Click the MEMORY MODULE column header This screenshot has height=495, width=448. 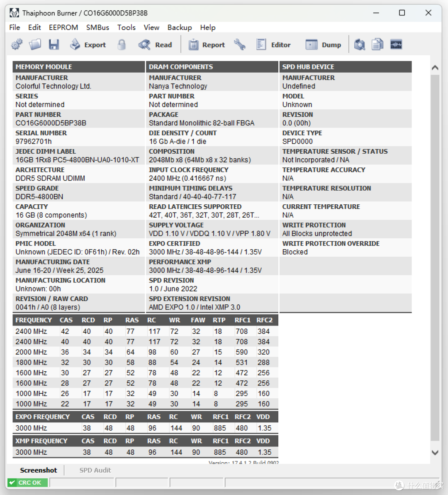tap(78, 66)
